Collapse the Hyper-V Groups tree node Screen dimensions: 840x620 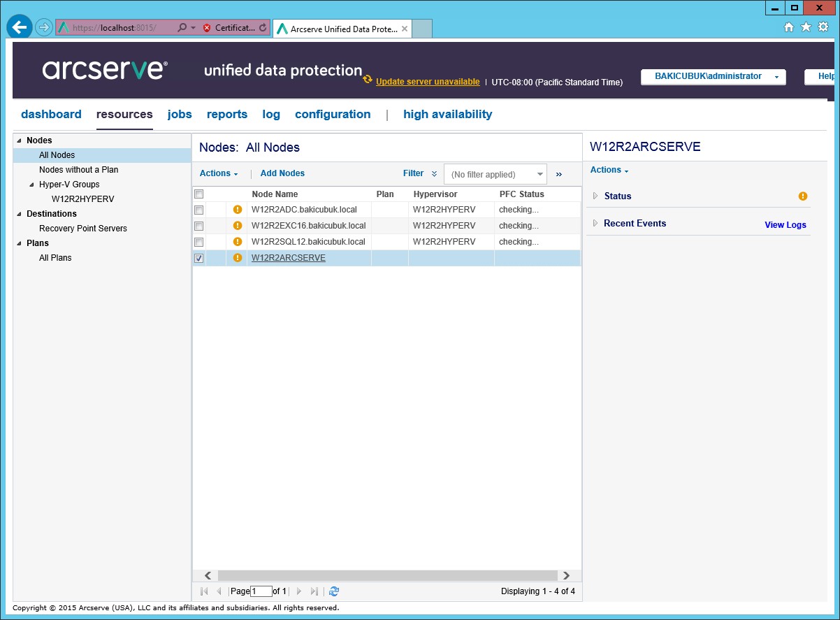point(31,185)
